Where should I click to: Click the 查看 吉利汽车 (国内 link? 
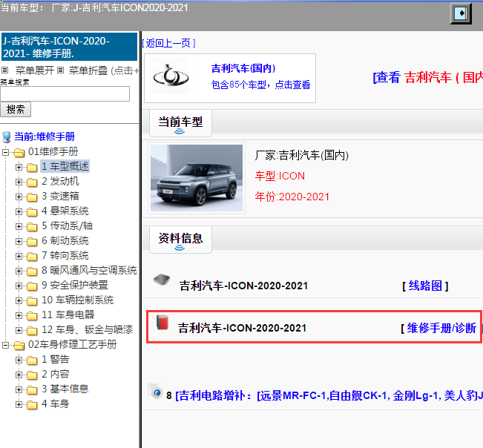tap(428, 77)
